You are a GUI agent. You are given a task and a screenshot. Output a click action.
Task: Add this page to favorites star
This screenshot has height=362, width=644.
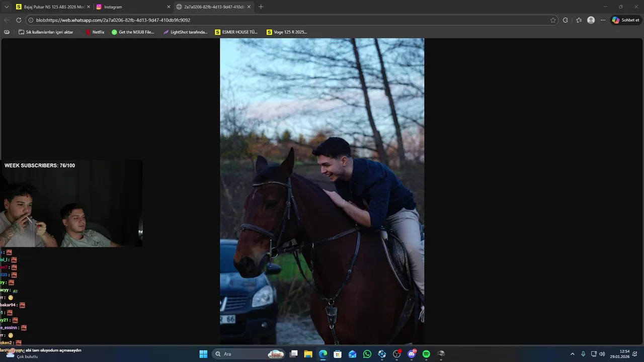tap(553, 20)
